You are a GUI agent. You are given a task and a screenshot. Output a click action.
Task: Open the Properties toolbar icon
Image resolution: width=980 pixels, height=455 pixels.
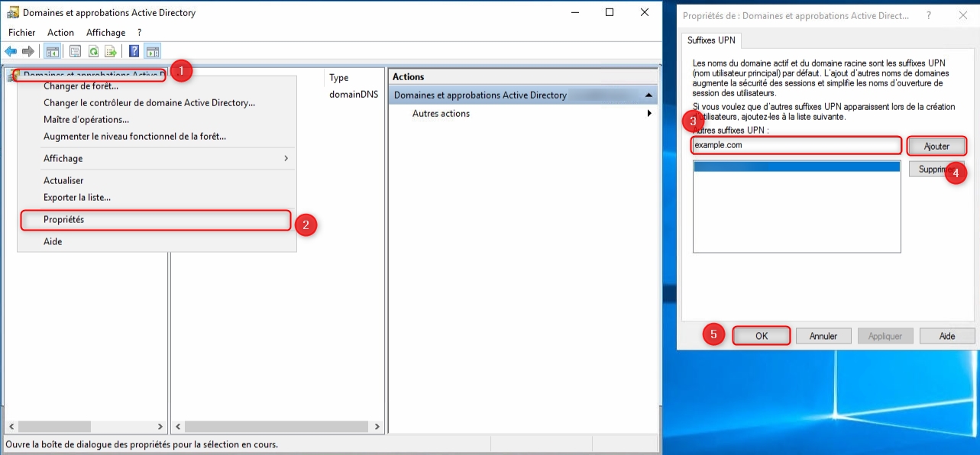pos(75,51)
